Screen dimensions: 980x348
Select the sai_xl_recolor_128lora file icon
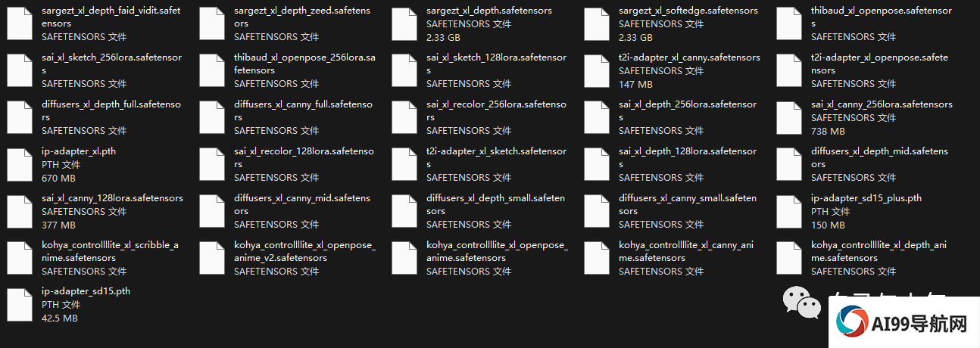212,164
